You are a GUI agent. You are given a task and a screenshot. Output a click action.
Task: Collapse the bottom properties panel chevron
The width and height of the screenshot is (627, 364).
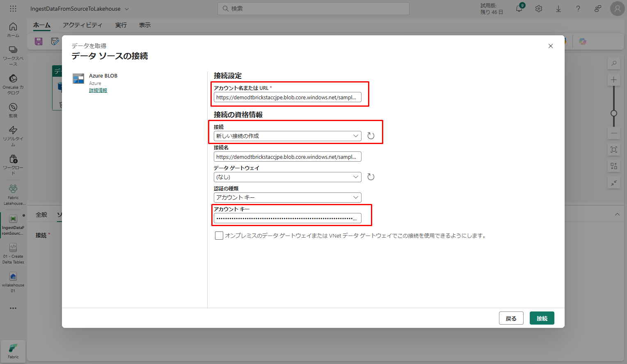coord(617,215)
